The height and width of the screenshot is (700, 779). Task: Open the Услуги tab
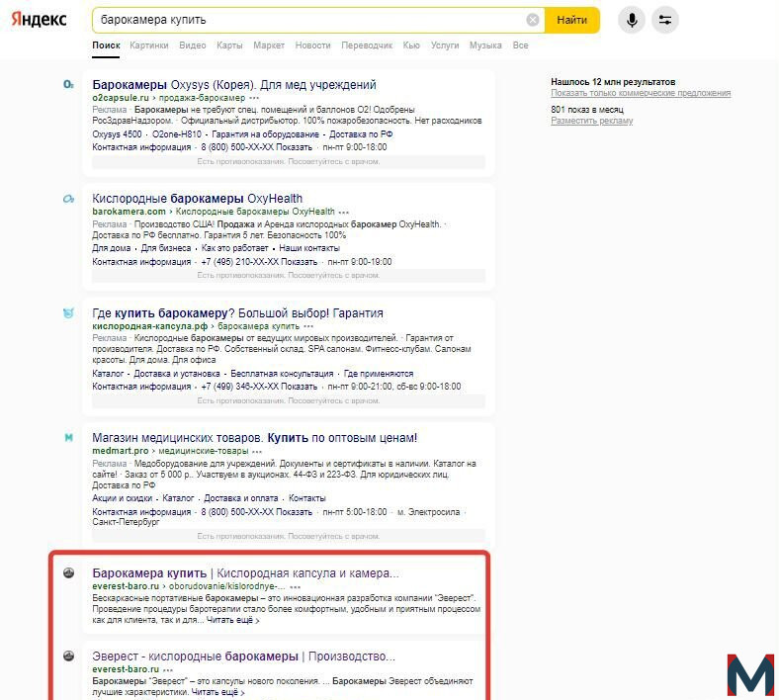[x=445, y=45]
